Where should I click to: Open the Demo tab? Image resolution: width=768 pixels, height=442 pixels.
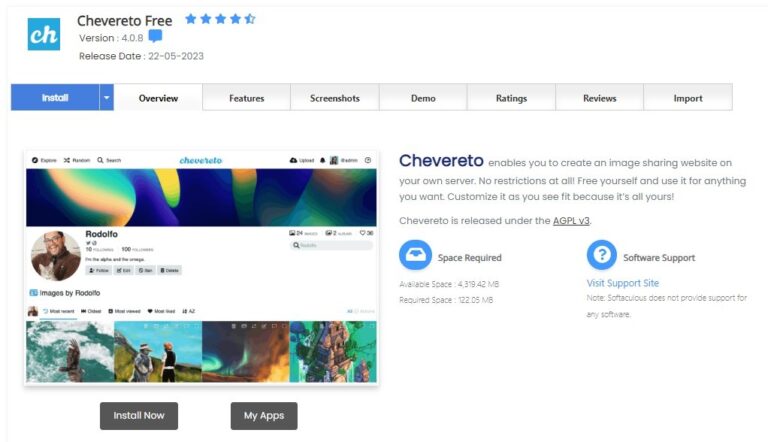(423, 98)
